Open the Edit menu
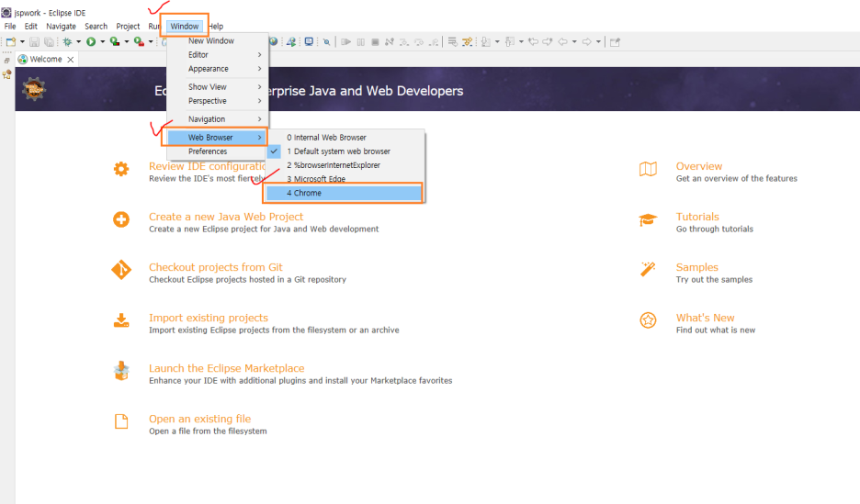The image size is (860, 504). pos(30,27)
